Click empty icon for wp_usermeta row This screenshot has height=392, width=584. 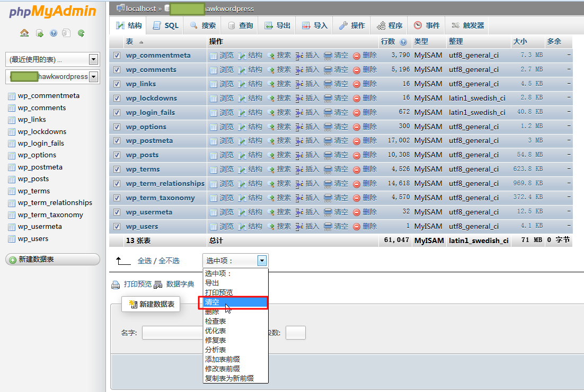tap(328, 212)
